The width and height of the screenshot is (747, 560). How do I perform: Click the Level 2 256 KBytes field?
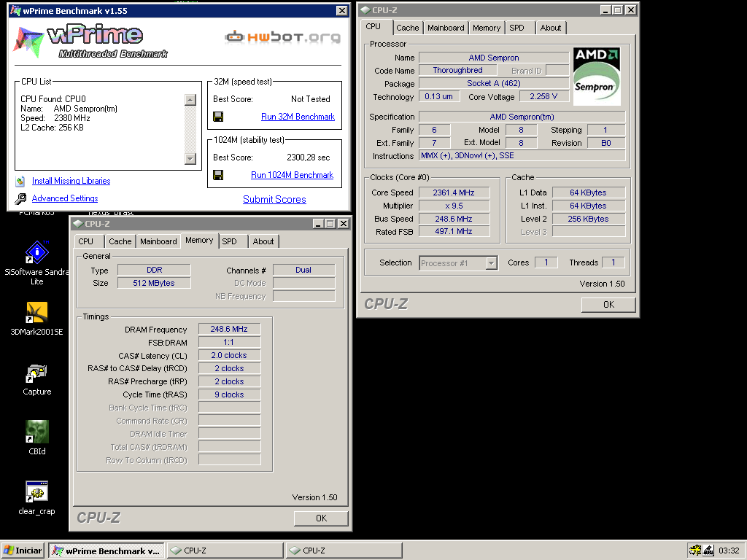[x=589, y=219]
